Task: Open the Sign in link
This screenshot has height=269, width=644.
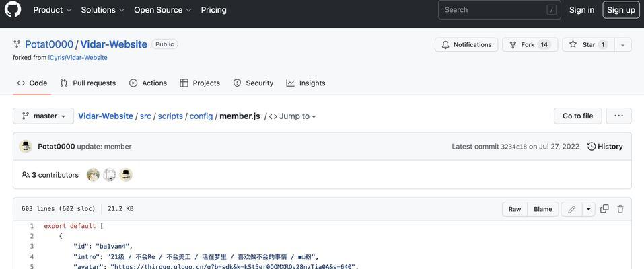Action: pyautogui.click(x=581, y=10)
